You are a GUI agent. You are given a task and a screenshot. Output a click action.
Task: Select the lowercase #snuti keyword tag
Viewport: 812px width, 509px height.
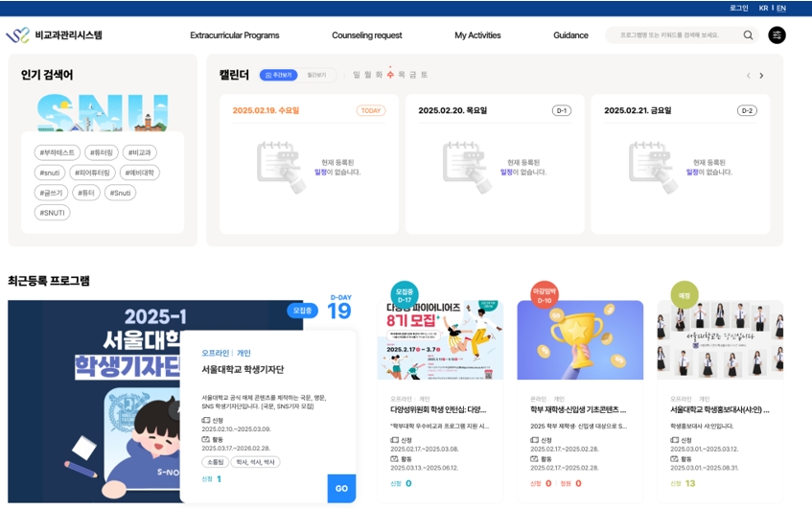[50, 173]
